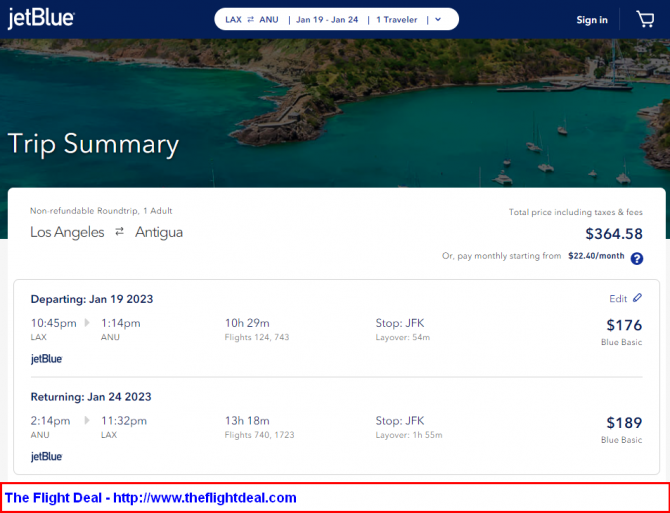Viewport: 670px width, 513px height.
Task: Click Jan 19 - Jan 24 dates
Action: 327,20
